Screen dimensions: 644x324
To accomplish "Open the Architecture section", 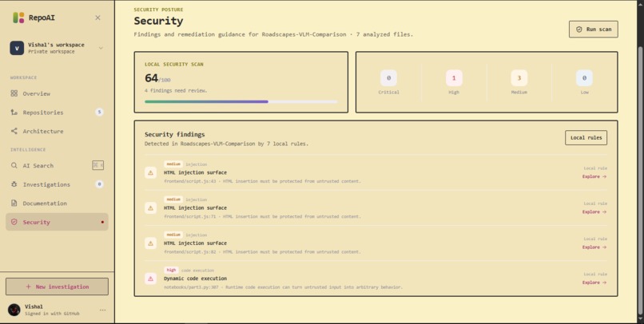I will [x=57, y=131].
